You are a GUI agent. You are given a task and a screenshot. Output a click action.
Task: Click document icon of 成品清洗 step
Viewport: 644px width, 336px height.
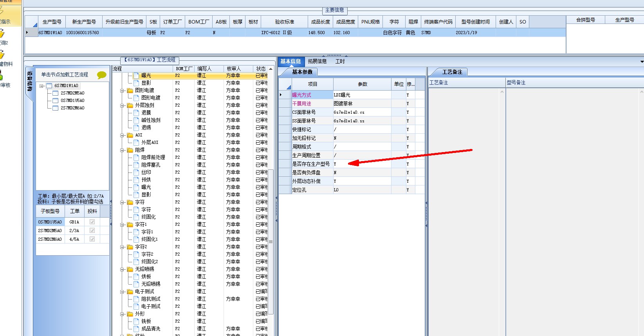[x=136, y=329]
